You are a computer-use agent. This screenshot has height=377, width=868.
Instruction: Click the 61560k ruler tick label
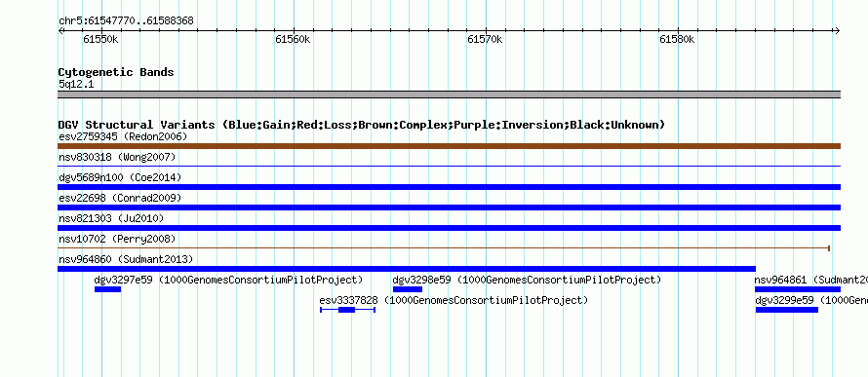tap(293, 39)
